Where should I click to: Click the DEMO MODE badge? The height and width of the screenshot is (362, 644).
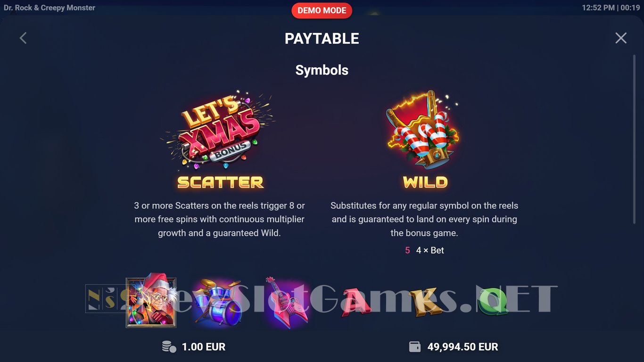coord(322,10)
